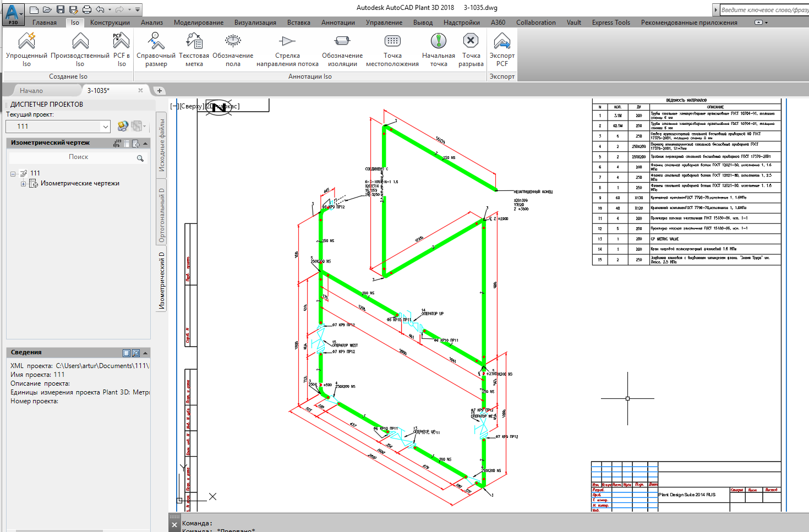Add a new drawing tab with plus button
The height and width of the screenshot is (532, 809).
pyautogui.click(x=160, y=91)
